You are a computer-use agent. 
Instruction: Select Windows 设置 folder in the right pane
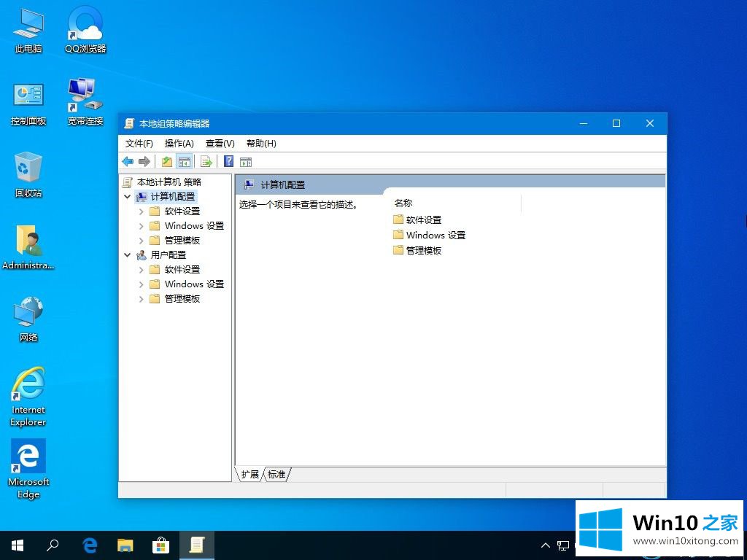(429, 235)
